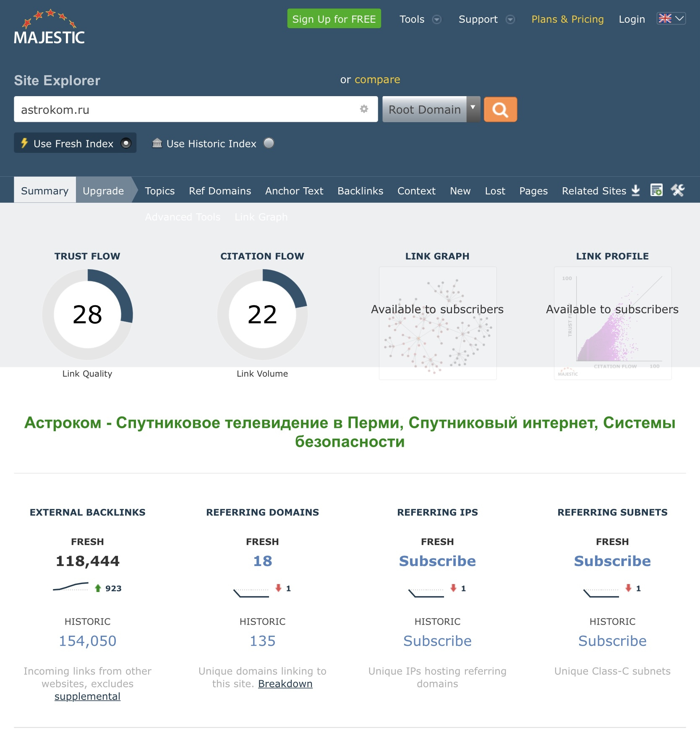Select the Use Fresh Index radio button
The image size is (700, 731).
pos(126,143)
